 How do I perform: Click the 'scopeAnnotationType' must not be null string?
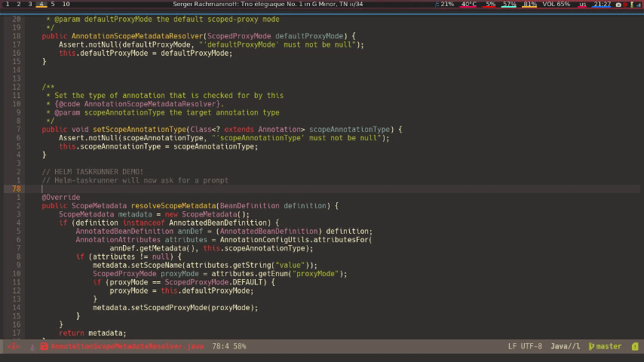pos(296,138)
